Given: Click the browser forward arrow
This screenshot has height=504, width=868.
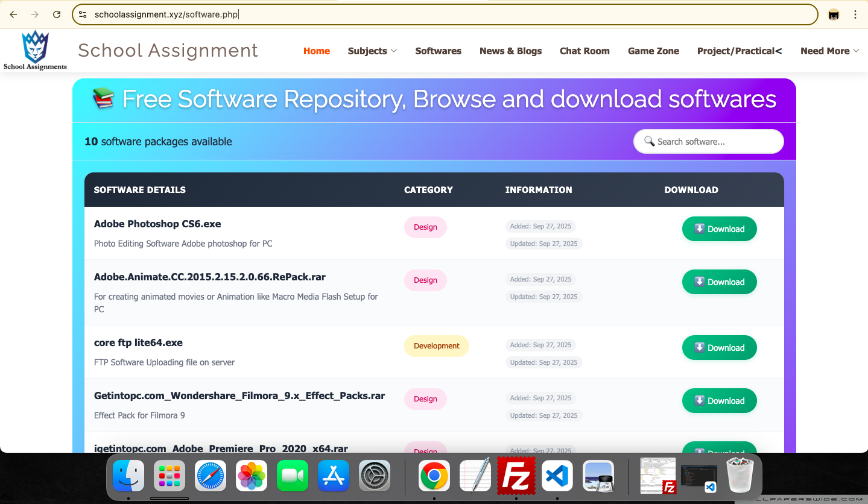Looking at the screenshot, I should click(35, 14).
